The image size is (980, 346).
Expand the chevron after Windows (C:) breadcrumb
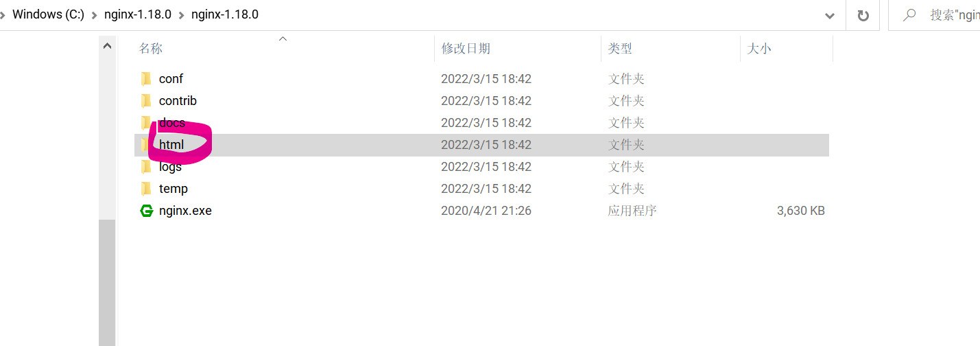pos(95,14)
